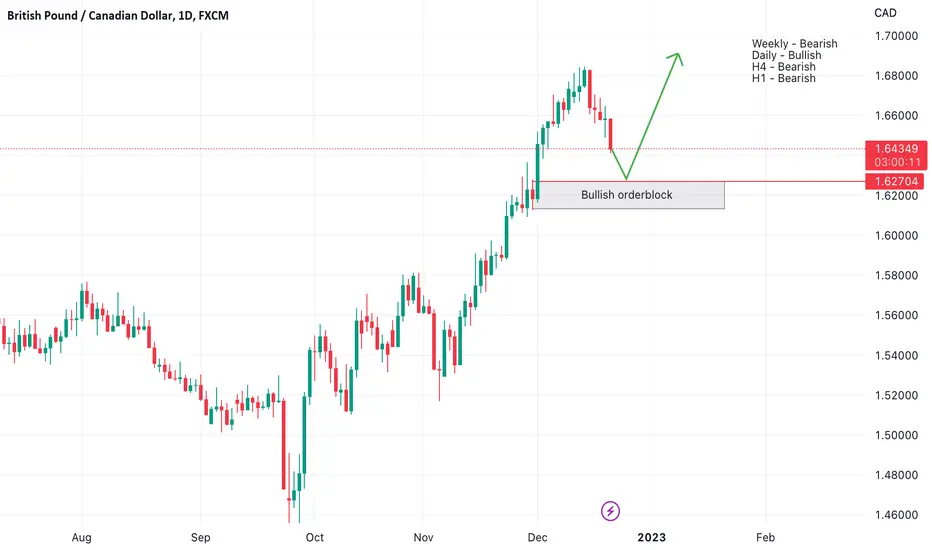Click the 1D interval in chart title
This screenshot has height=550, width=932.
click(x=185, y=15)
